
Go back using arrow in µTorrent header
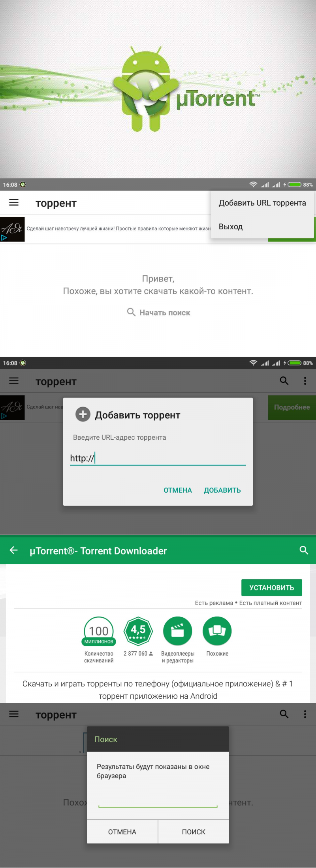point(14,550)
